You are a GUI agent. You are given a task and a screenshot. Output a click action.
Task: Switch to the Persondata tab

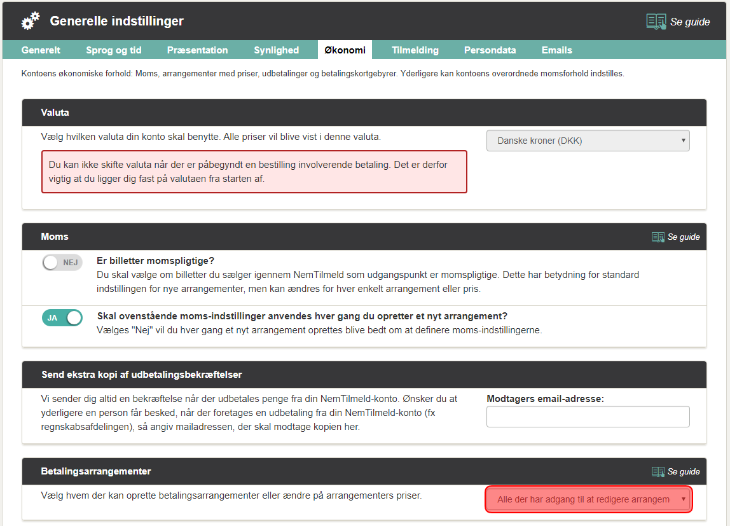pos(490,50)
